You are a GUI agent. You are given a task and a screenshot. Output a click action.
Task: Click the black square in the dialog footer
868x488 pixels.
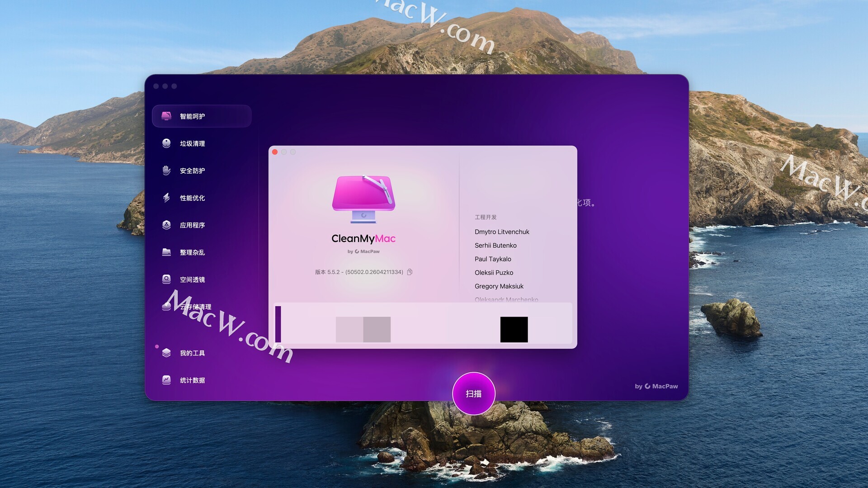[x=514, y=329]
